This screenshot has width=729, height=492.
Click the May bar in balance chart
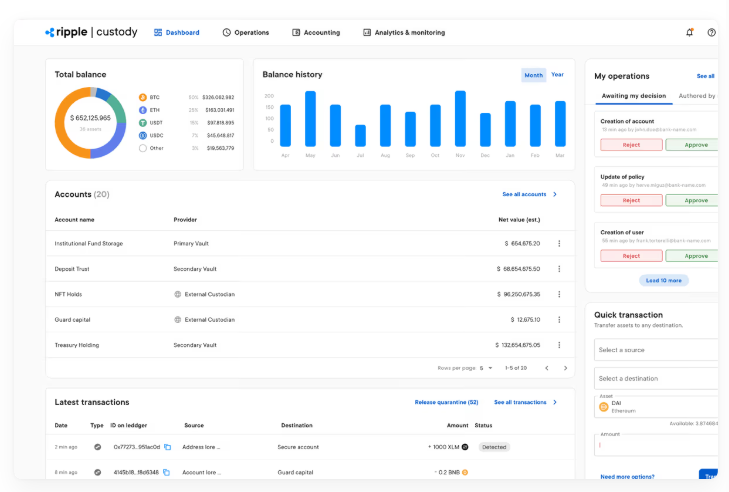click(x=310, y=119)
